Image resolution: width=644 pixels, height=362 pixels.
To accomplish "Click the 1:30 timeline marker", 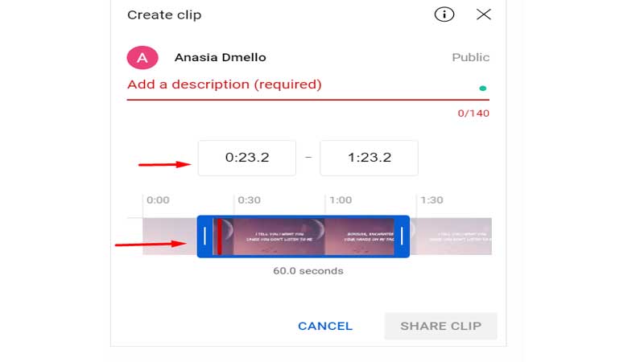I will coord(431,200).
